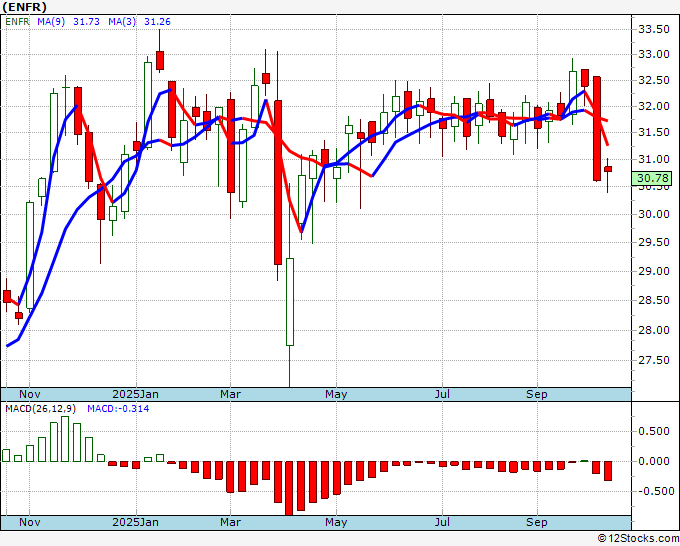Click the last red MACD histogram bar
This screenshot has height=546, width=680.
coord(608,471)
